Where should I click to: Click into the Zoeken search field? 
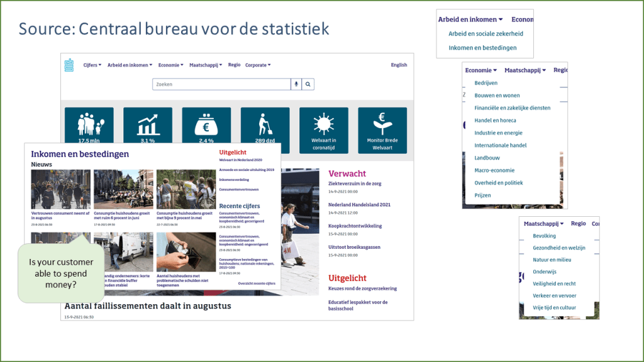(220, 84)
